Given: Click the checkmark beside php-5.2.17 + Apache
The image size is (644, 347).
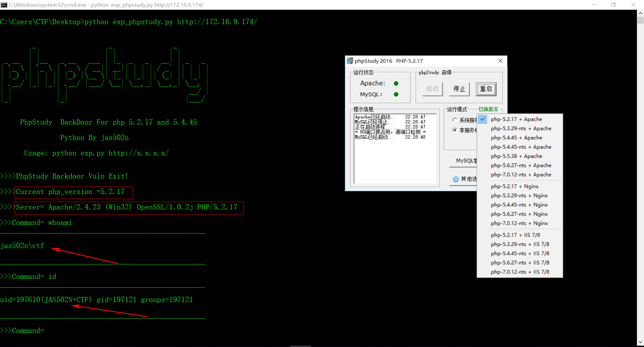Looking at the screenshot, I should coord(483,119).
